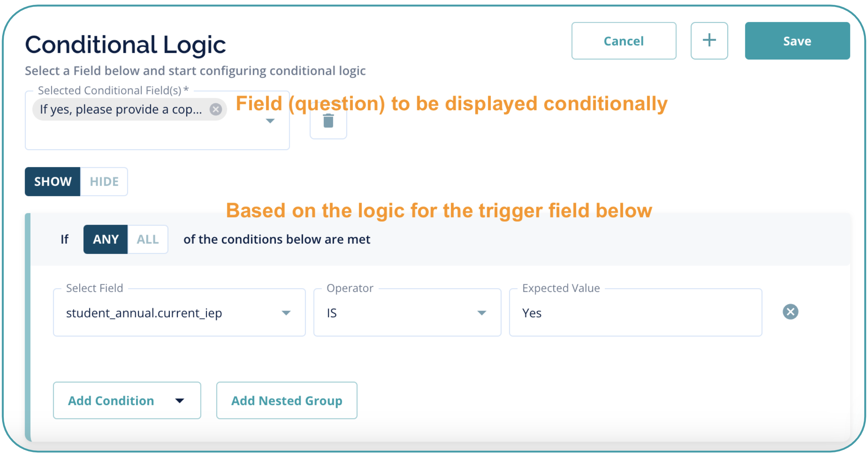Toggle the HIDE option
Screen dimensions: 868x460
point(104,182)
